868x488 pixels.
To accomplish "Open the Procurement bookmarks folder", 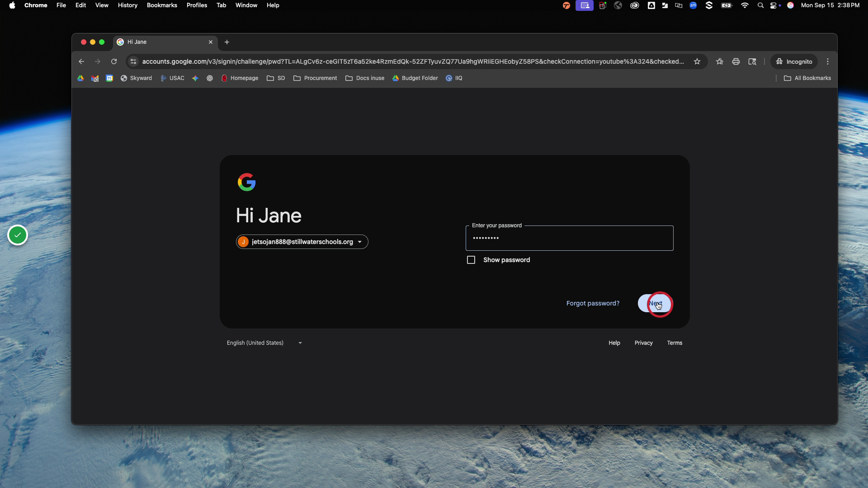I will point(315,78).
